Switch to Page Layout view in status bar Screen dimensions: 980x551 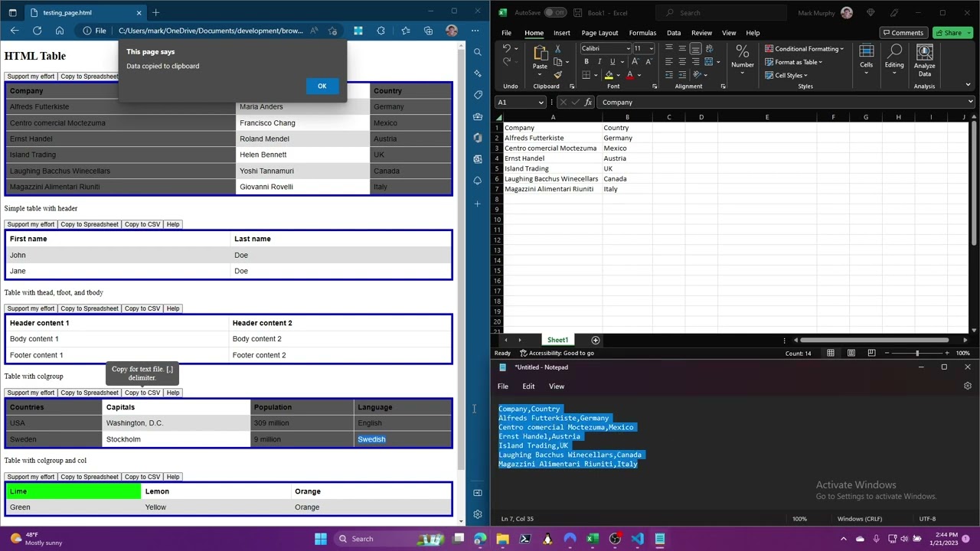coord(851,353)
